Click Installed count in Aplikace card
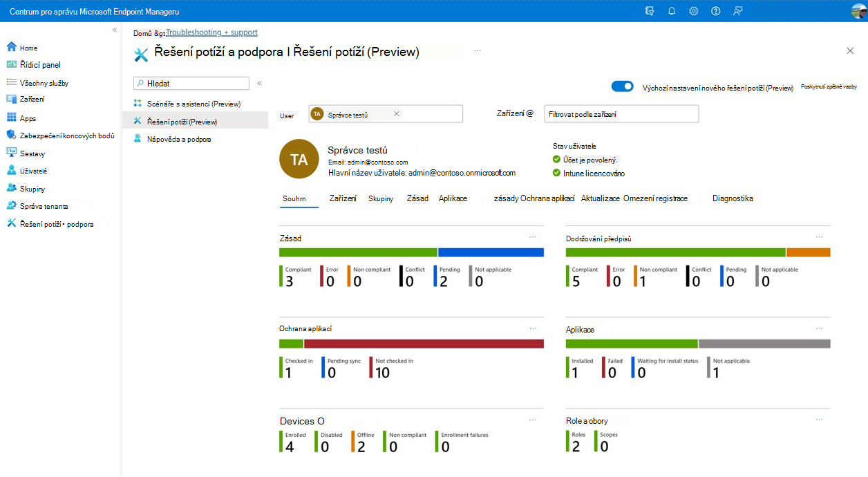The width and height of the screenshot is (868, 477). (x=575, y=373)
